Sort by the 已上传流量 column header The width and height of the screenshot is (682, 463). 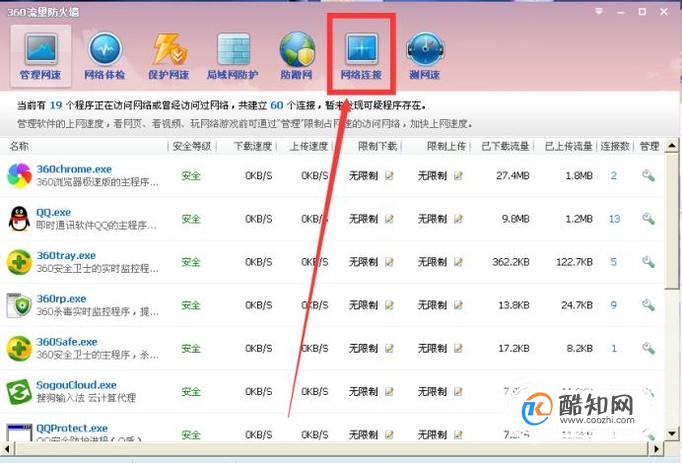tap(568, 146)
